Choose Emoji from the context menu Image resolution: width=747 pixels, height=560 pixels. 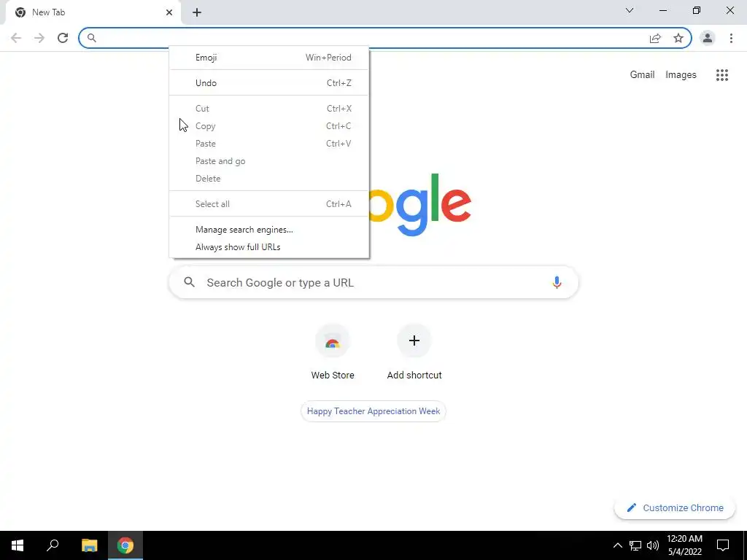pyautogui.click(x=269, y=58)
